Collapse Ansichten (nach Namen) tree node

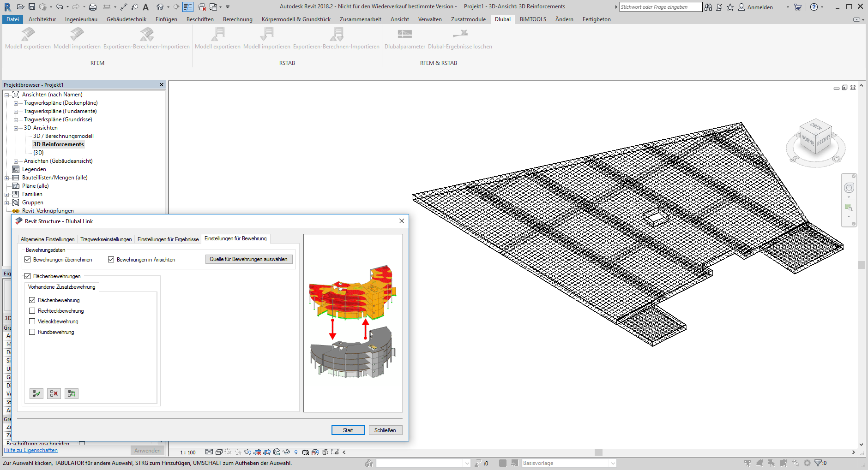[x=7, y=95]
